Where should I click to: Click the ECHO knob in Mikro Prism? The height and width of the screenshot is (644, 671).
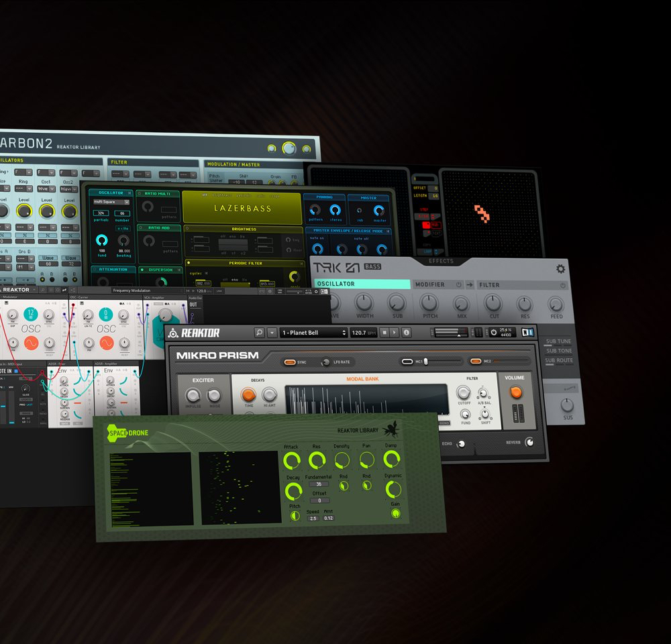click(462, 444)
